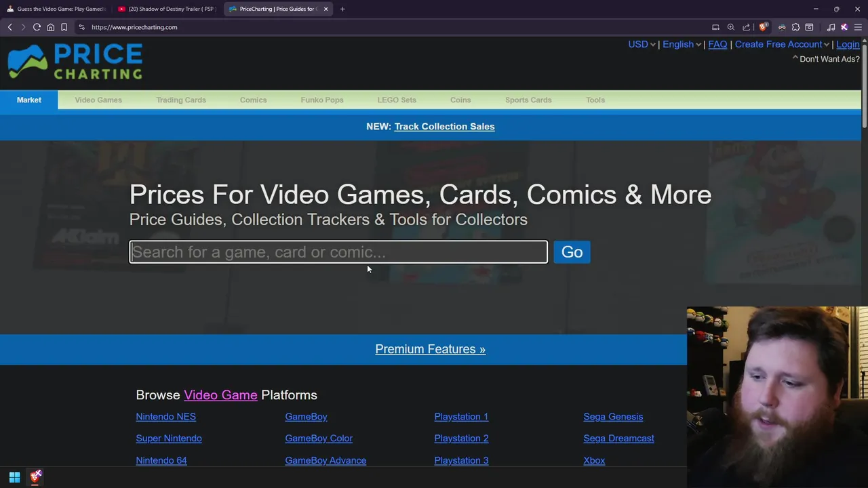This screenshot has width=868, height=488.
Task: Share this page via the share icon
Action: pyautogui.click(x=747, y=27)
